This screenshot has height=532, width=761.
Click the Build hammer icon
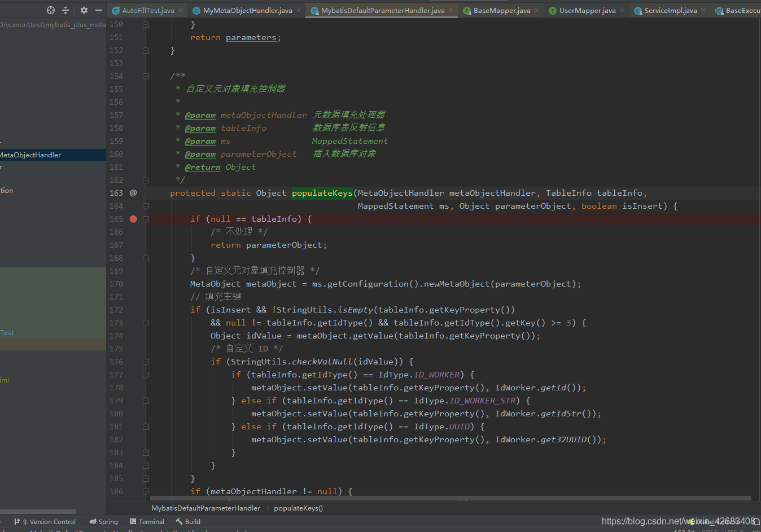[179, 522]
